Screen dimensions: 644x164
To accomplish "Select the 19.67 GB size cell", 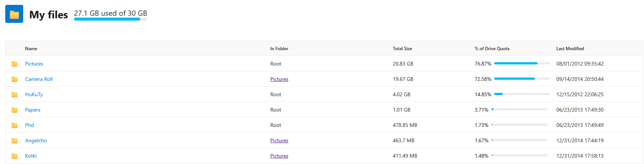I will coord(403,79).
